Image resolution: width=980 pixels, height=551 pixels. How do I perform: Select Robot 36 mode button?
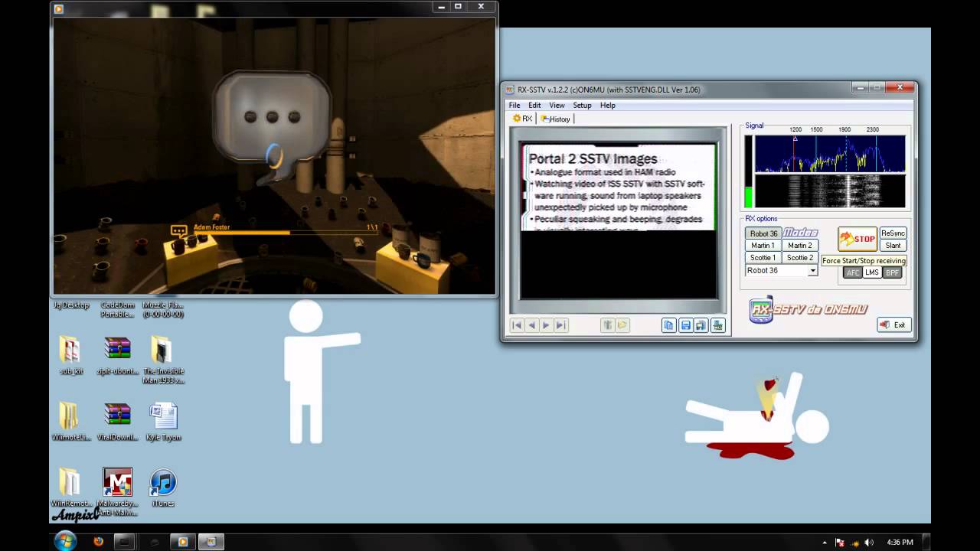pos(763,233)
